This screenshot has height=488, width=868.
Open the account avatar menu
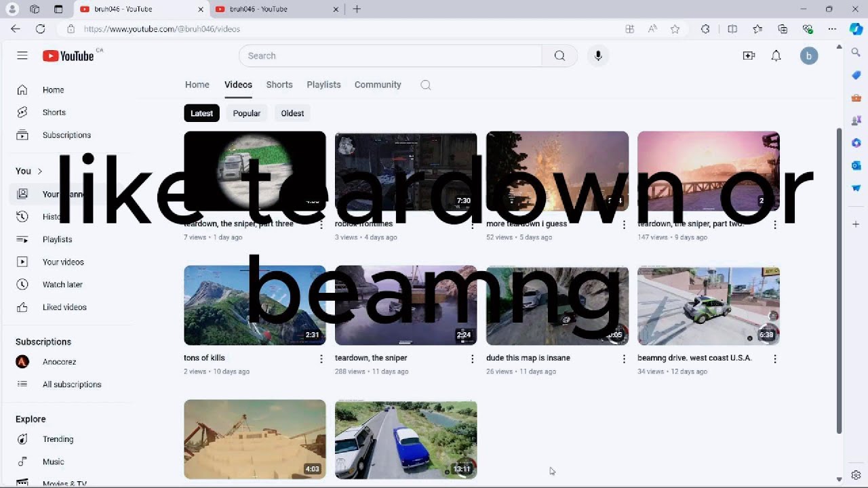pyautogui.click(x=808, y=56)
